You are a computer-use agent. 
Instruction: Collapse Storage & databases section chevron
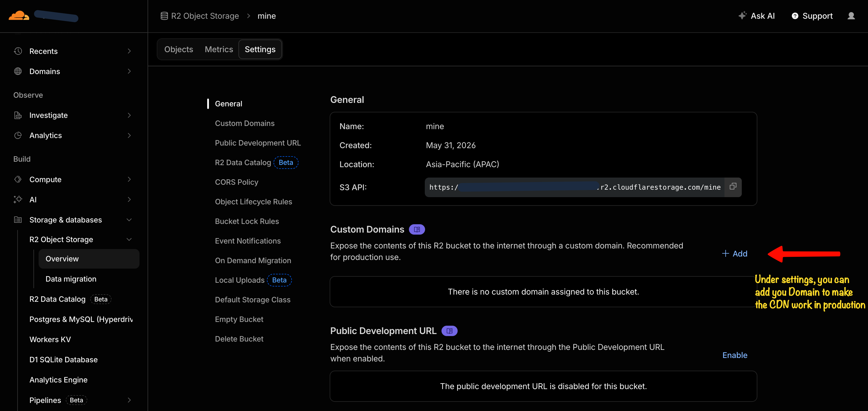pyautogui.click(x=129, y=220)
